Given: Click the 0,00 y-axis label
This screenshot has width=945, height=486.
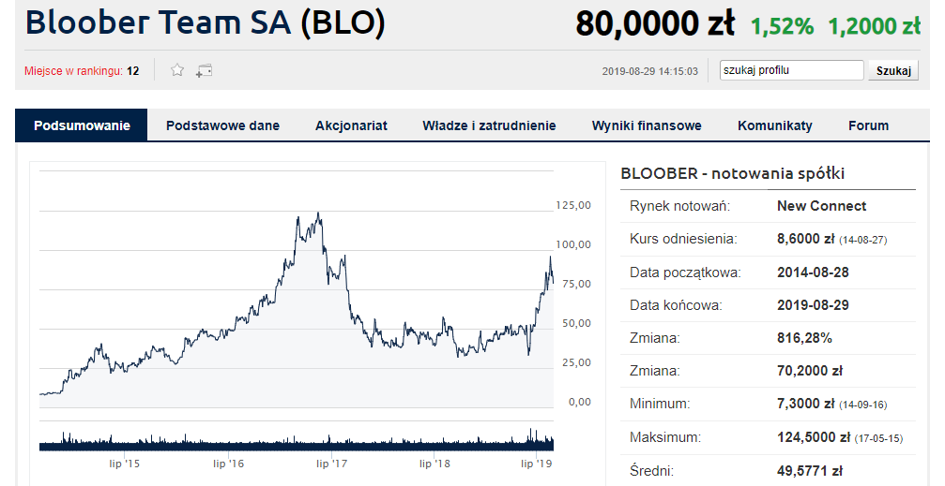Looking at the screenshot, I should pyautogui.click(x=580, y=402).
